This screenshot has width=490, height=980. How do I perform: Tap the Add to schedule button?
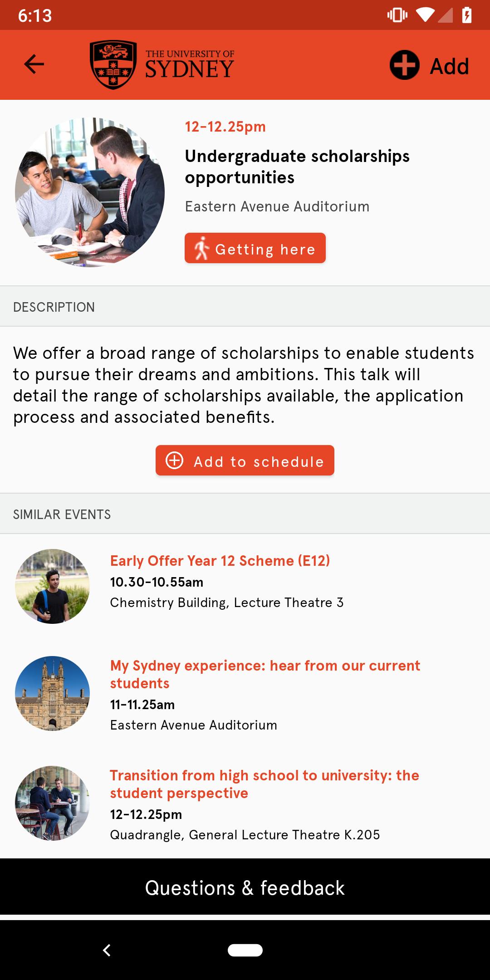(245, 461)
